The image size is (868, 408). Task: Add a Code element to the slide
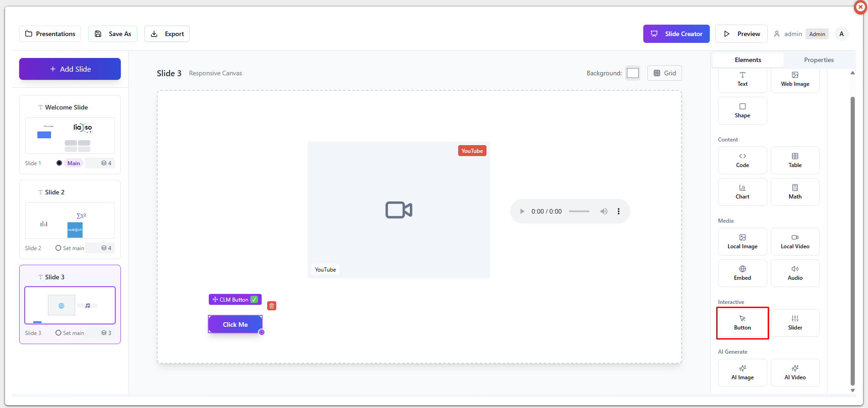(x=742, y=160)
